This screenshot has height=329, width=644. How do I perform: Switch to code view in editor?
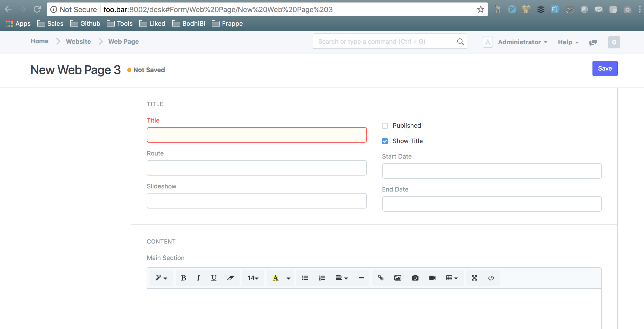[491, 278]
